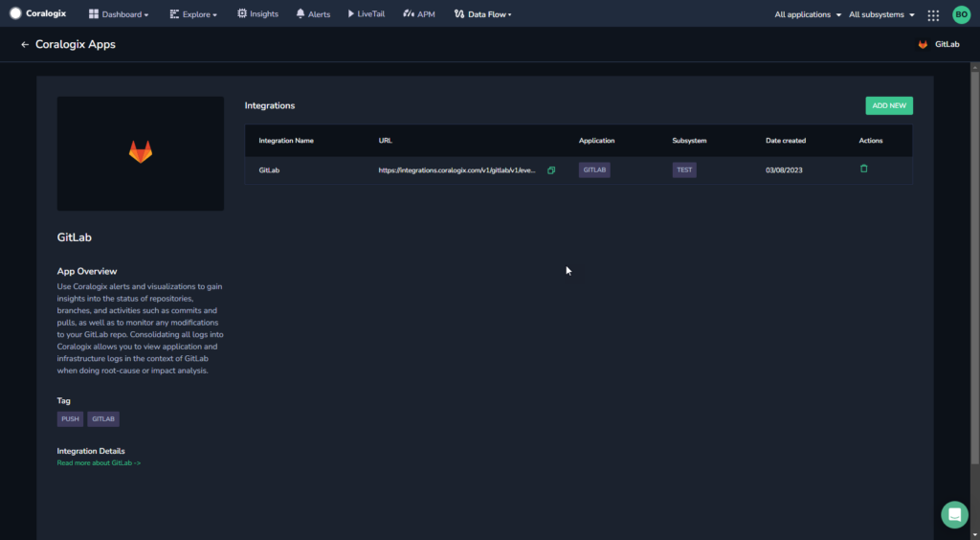Click the 03/08/2023 date cell
Image resolution: width=980 pixels, height=540 pixels.
[784, 170]
